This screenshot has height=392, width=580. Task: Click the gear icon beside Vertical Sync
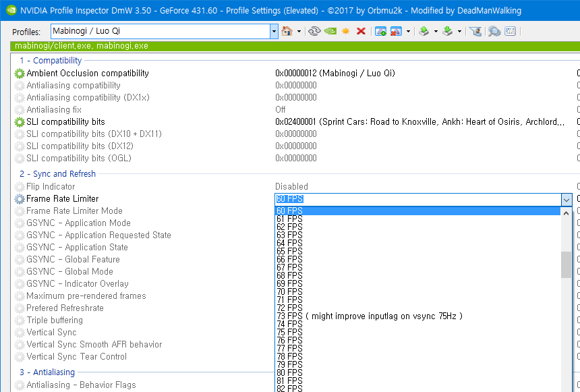(x=20, y=333)
